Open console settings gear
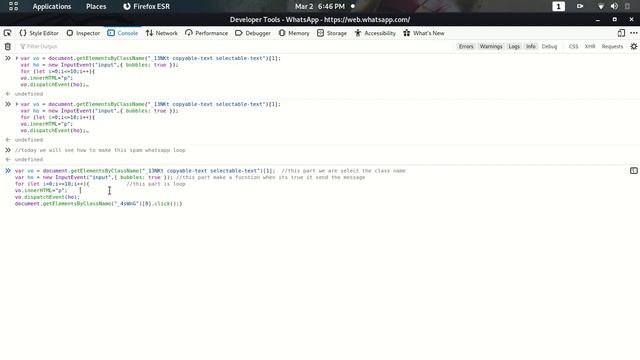The height and width of the screenshot is (360, 640). point(633,47)
